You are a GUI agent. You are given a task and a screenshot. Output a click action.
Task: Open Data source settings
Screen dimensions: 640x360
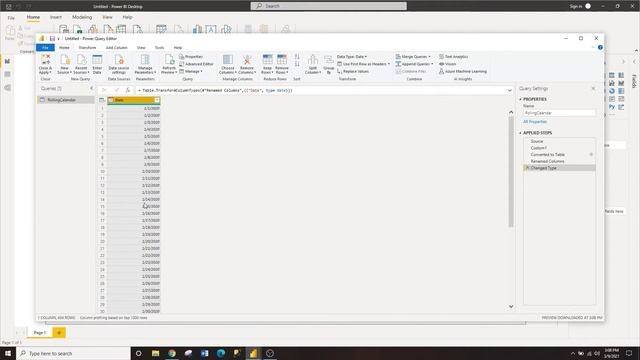click(119, 64)
